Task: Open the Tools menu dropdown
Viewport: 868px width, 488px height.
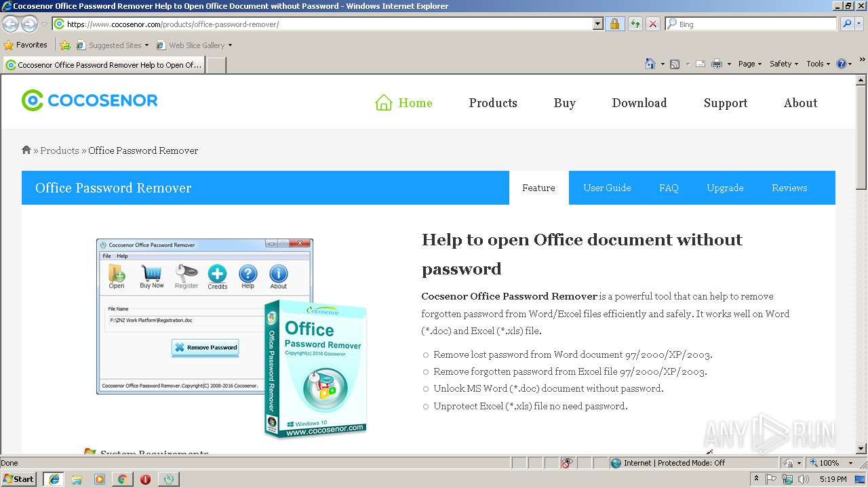Action: (818, 64)
